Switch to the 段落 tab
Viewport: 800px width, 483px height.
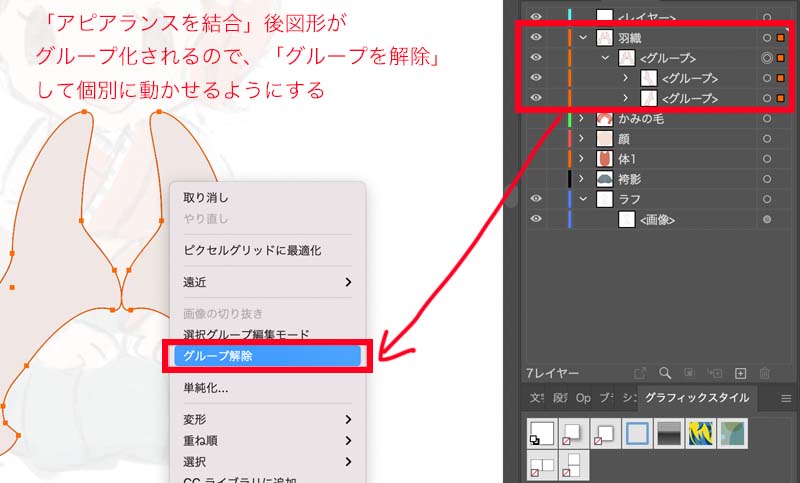[x=560, y=398]
